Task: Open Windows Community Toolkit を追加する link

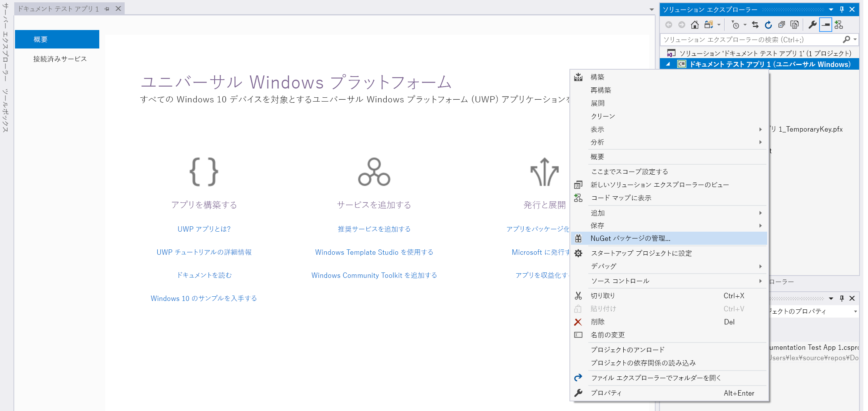Action: pos(374,275)
